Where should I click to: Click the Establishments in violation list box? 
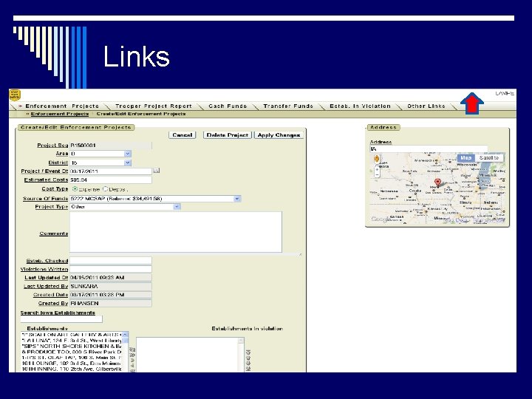(x=190, y=355)
